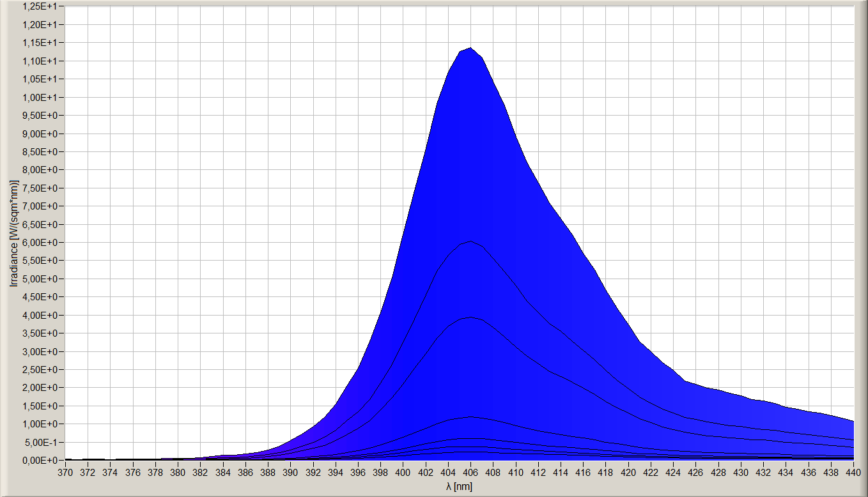Click the peak of the highest spectrum curve
The height and width of the screenshot is (497, 868).
[470, 47]
